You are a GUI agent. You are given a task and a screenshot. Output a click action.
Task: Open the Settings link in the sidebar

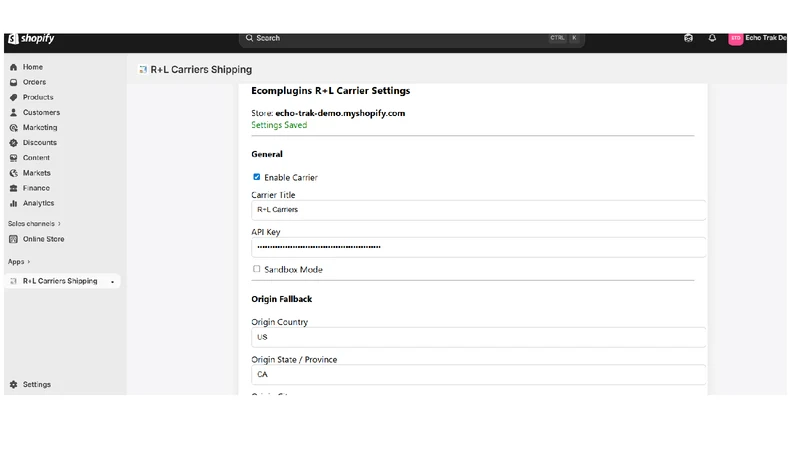pos(37,385)
